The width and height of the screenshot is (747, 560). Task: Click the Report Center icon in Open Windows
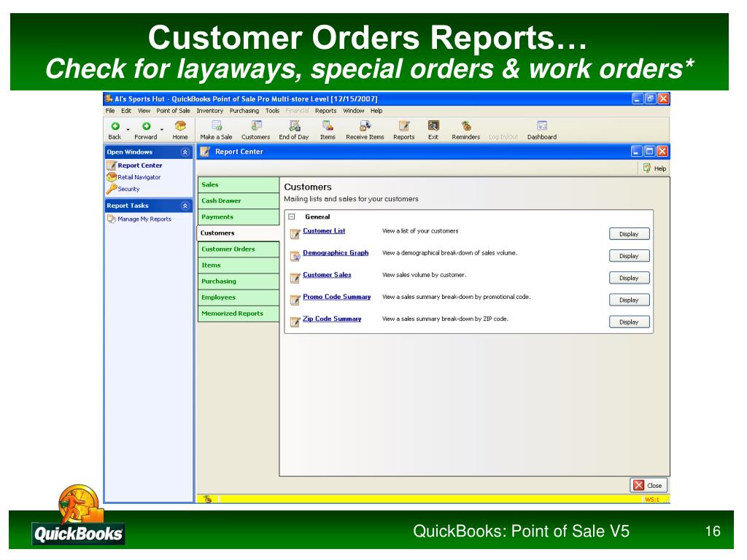tap(112, 166)
